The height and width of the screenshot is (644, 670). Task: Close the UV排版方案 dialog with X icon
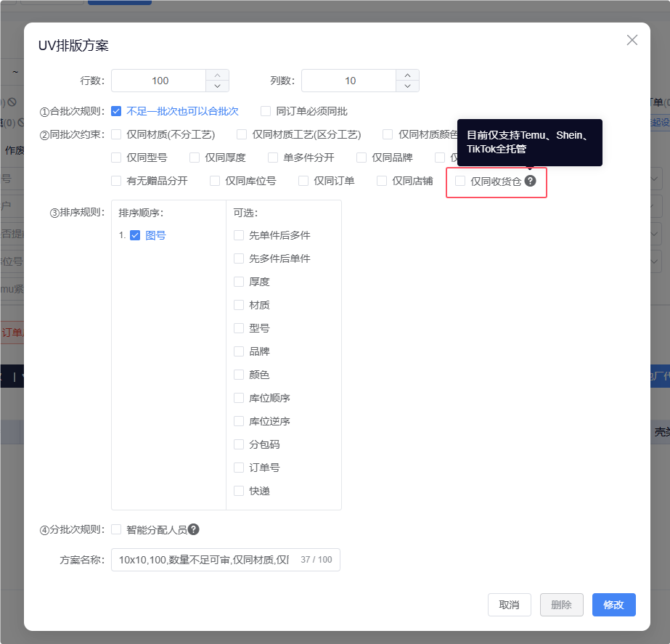pos(632,40)
